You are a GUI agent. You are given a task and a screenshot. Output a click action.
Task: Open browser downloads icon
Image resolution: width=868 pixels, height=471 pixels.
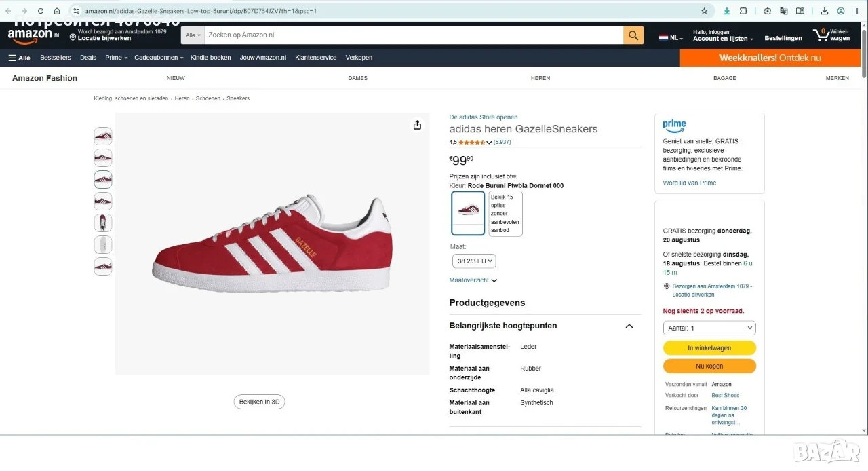coord(825,11)
